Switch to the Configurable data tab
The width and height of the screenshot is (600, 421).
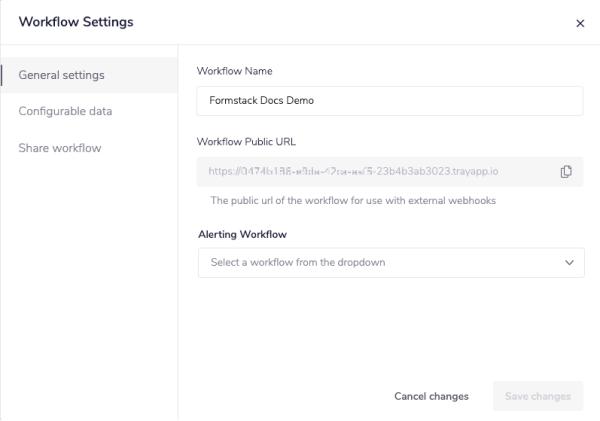coord(65,111)
